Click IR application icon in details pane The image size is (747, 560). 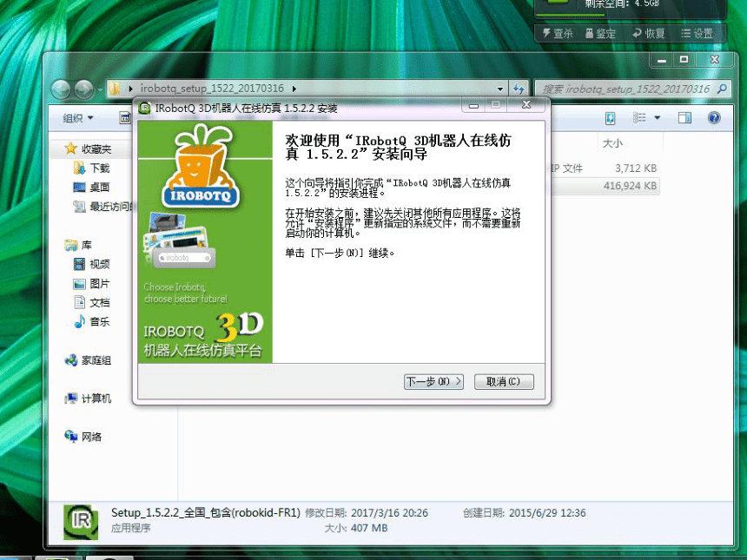pyautogui.click(x=81, y=522)
